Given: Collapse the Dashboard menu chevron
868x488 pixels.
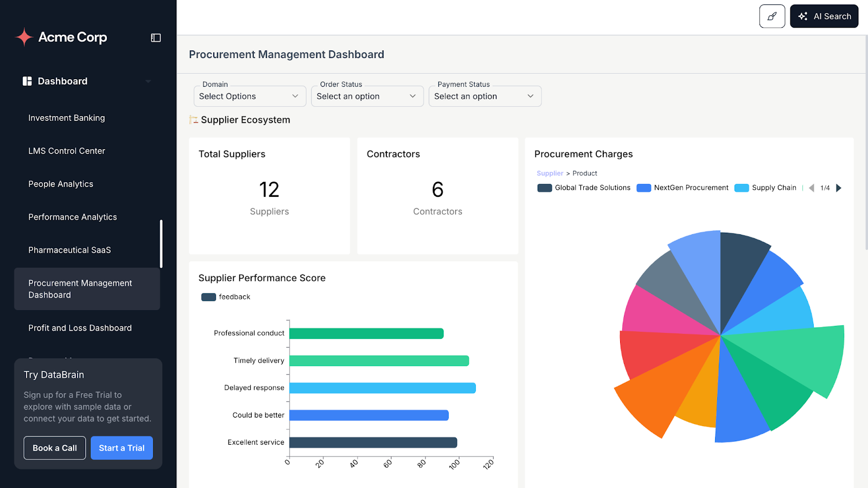Looking at the screenshot, I should pyautogui.click(x=148, y=81).
